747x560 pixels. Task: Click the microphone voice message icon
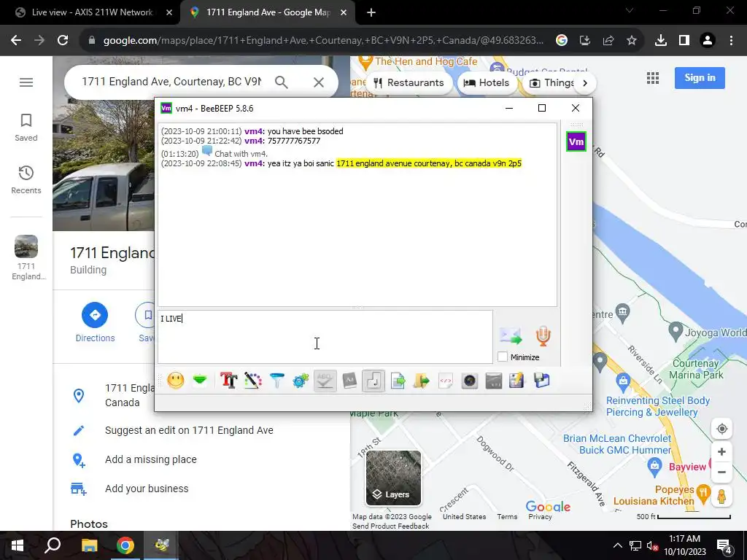click(543, 335)
